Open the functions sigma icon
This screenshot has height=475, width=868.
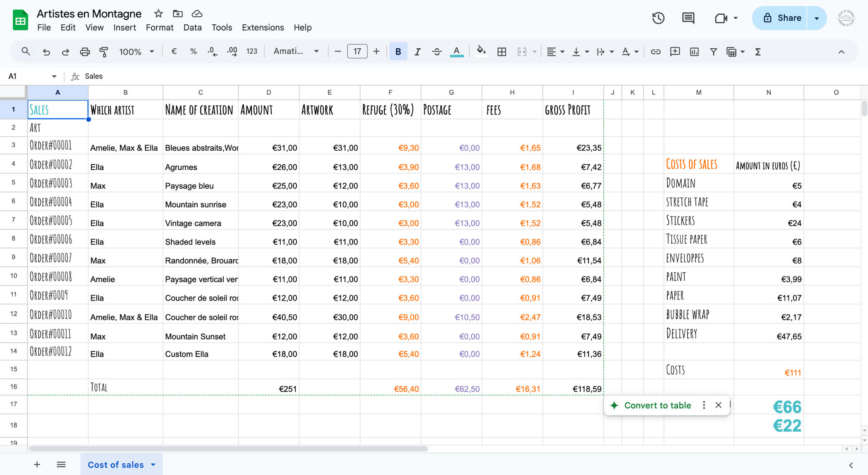tap(758, 52)
